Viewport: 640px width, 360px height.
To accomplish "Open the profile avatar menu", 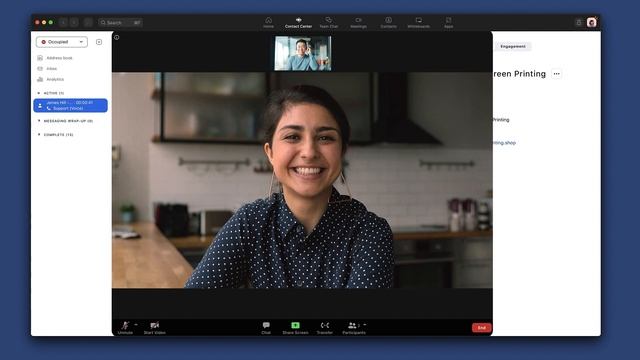I will [592, 22].
